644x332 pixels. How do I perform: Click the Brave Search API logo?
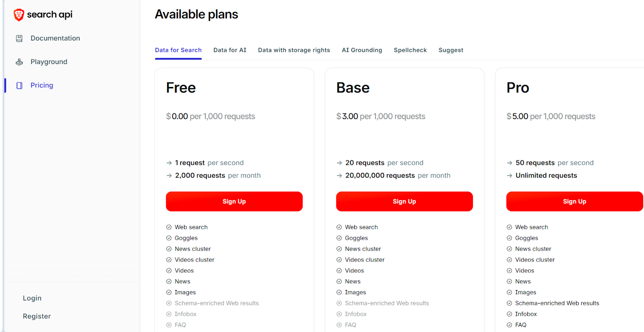pyautogui.click(x=42, y=14)
